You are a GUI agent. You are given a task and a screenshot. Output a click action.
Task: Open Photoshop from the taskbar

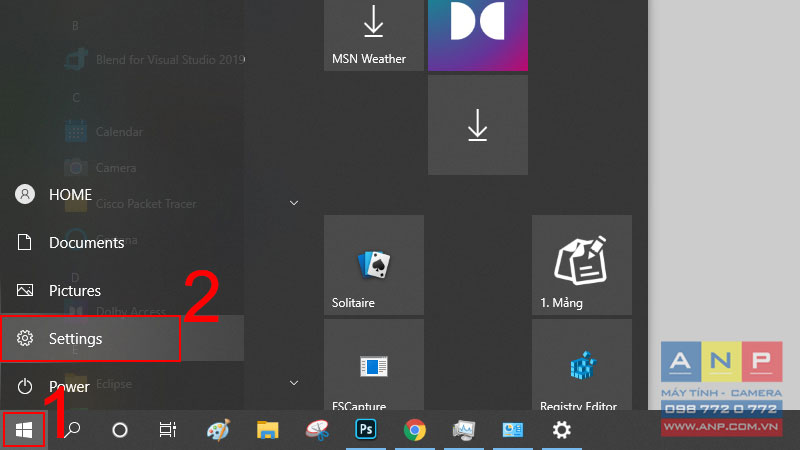[x=366, y=430]
